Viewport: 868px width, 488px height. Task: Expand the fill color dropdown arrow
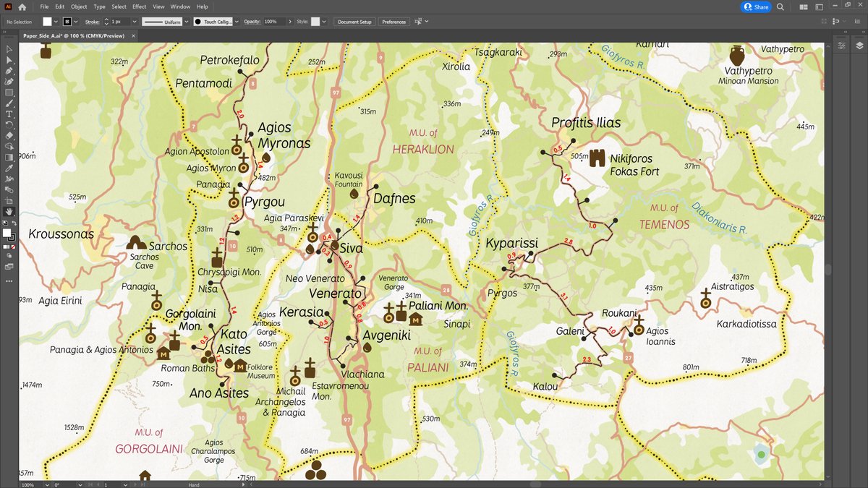pos(56,22)
